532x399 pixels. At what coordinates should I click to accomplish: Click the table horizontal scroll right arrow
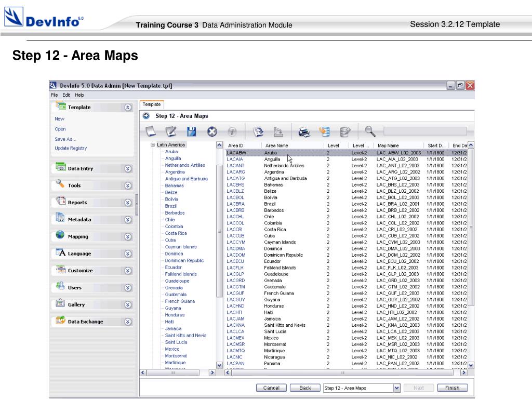click(463, 373)
